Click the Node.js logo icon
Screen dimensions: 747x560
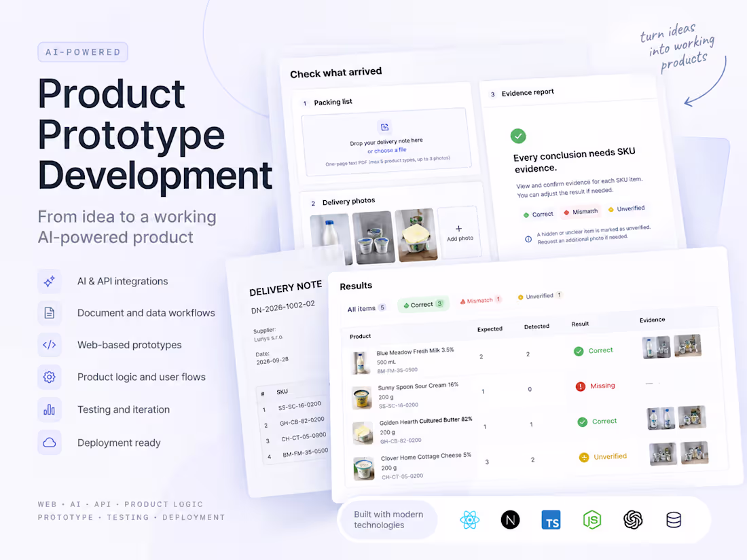[x=592, y=520]
